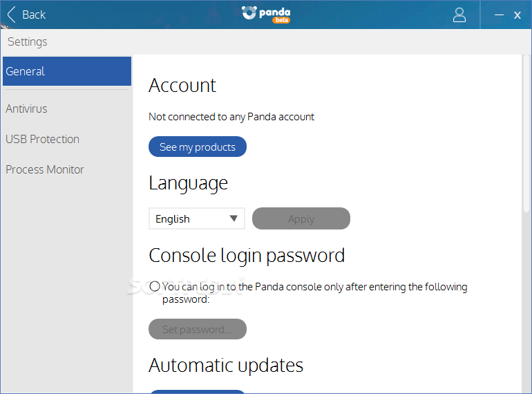
Task: Click 'Not connected to any Panda account' text
Action: [x=231, y=117]
